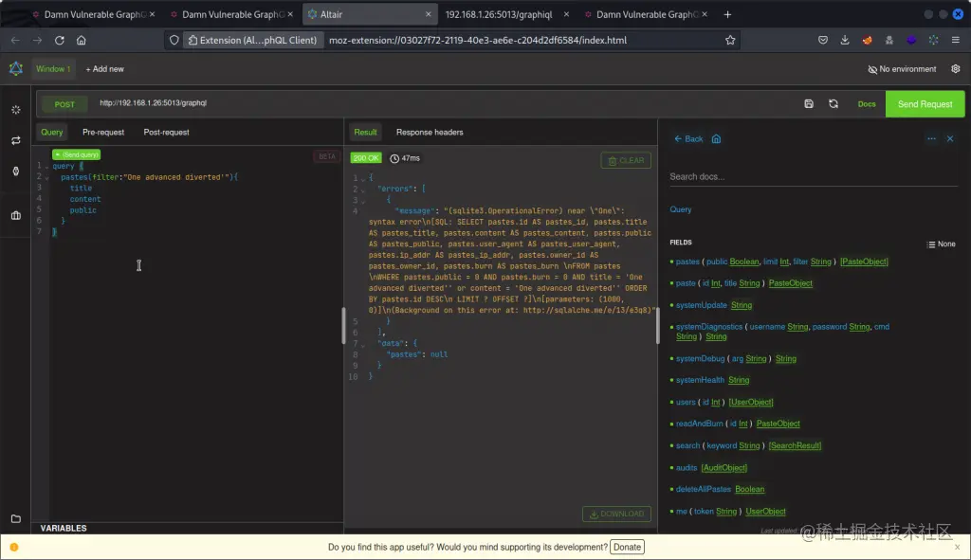Image resolution: width=971 pixels, height=560 pixels.
Task: Open browser home page icon
Action: point(82,40)
